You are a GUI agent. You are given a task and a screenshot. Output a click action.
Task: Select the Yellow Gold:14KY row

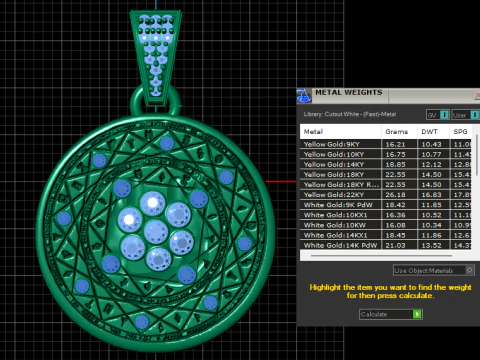[x=386, y=164]
